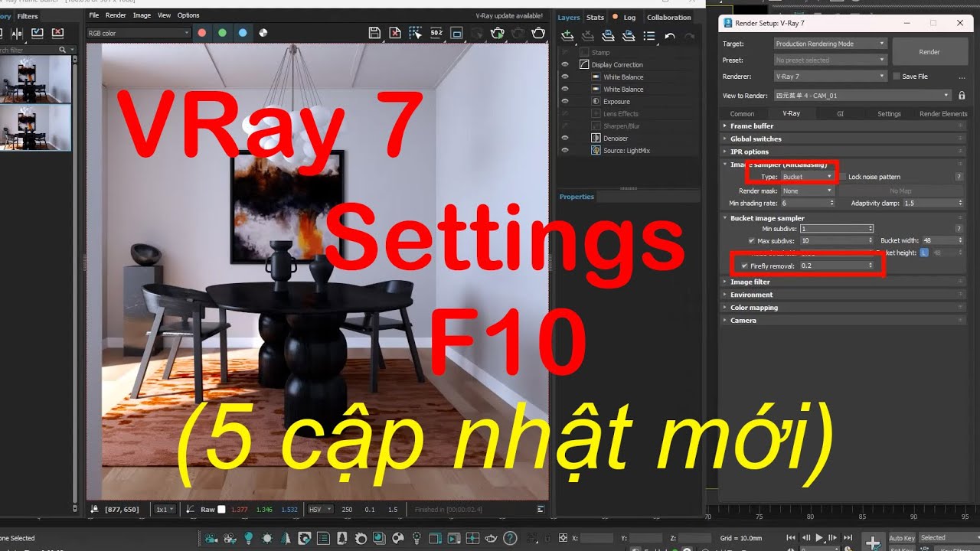Enable the Save File checkbox
The height and width of the screenshot is (551, 980).
[897, 77]
